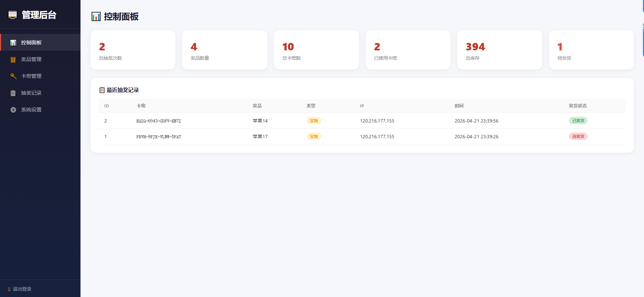Click the 实物 tag for 苹果17
Screen dimensions: 644x297
pos(314,136)
